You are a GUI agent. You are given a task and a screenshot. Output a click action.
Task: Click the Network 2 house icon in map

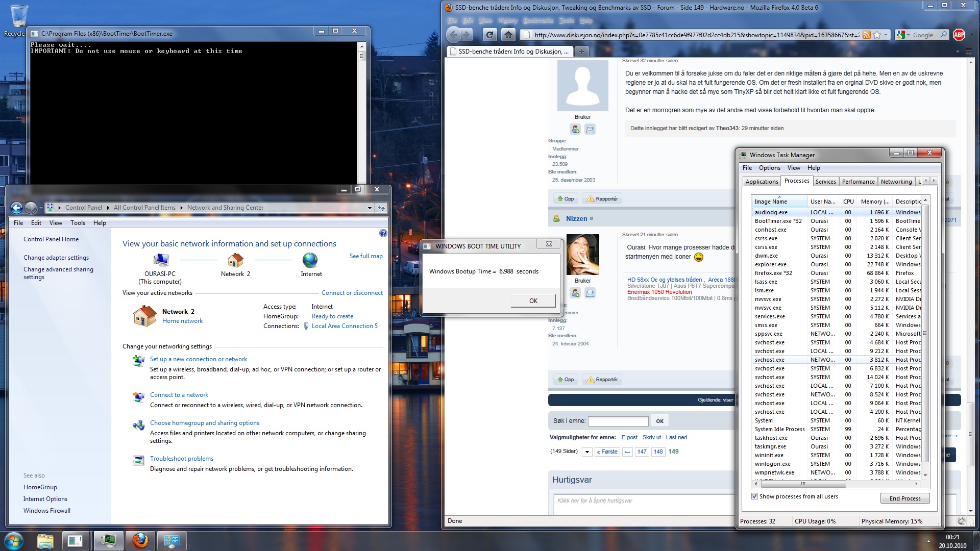coord(235,260)
